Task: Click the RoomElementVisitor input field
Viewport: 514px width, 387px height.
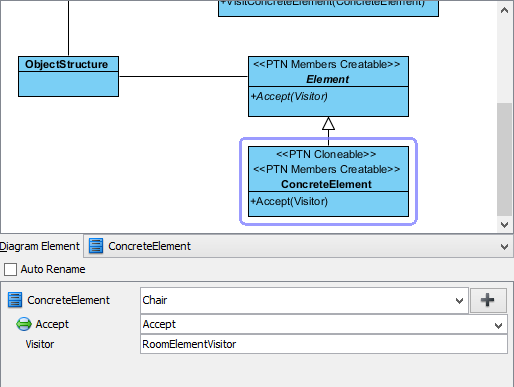Action: coord(324,344)
